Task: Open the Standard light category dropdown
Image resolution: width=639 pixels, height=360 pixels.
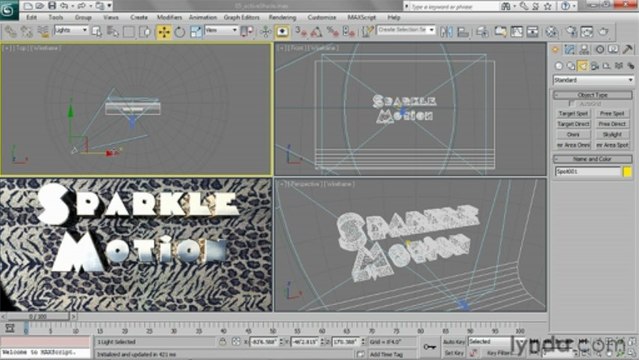Action: [x=593, y=80]
